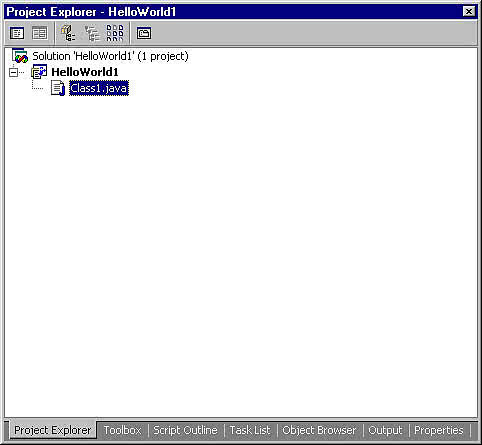Show the Task List tab
This screenshot has height=445, width=482.
tap(250, 430)
